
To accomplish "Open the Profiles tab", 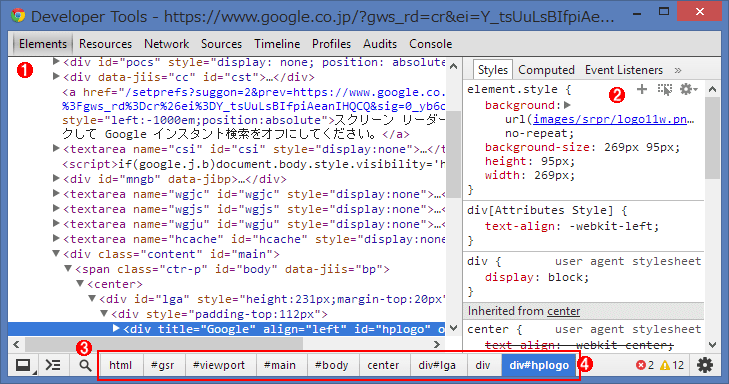I will [331, 44].
